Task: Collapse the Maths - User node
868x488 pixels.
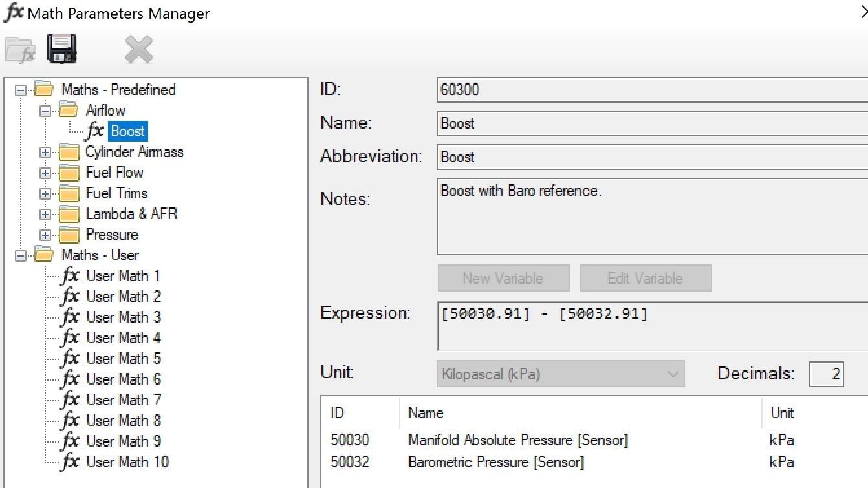Action: 21,256
